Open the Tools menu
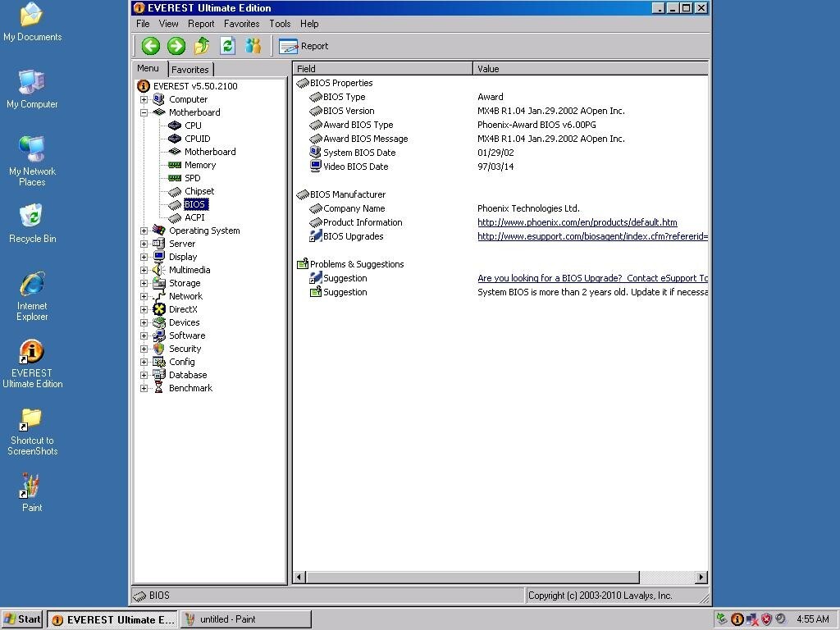The image size is (840, 630). click(x=280, y=24)
